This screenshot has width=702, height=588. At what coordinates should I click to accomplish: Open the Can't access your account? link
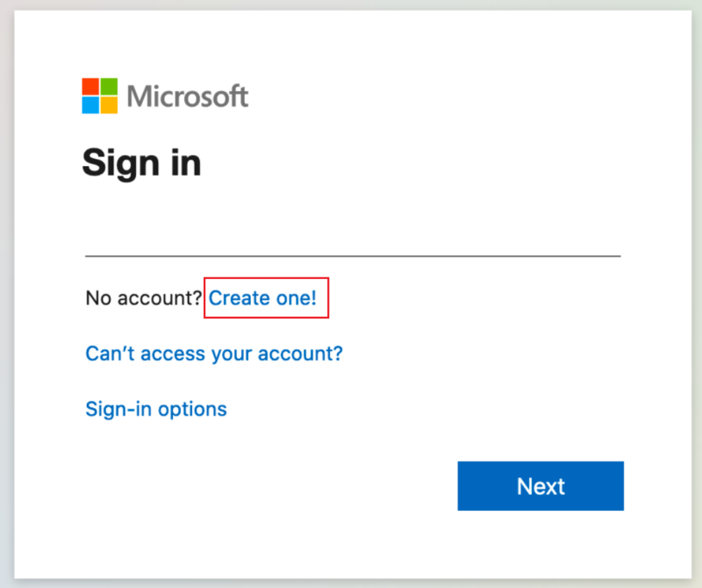(x=213, y=353)
